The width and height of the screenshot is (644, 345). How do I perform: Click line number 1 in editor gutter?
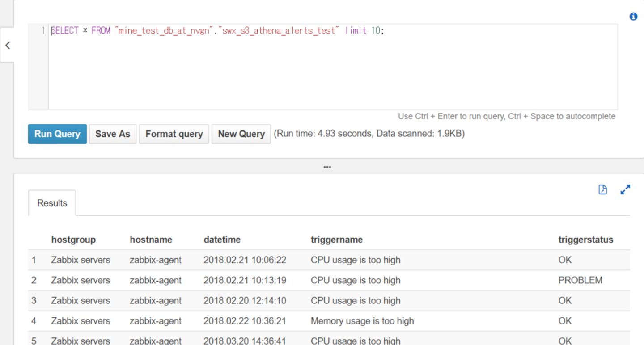coord(43,31)
